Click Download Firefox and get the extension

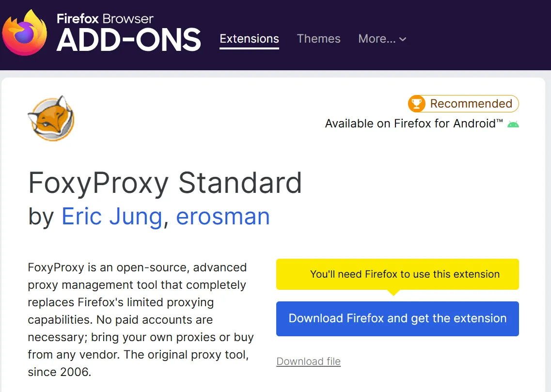(397, 318)
